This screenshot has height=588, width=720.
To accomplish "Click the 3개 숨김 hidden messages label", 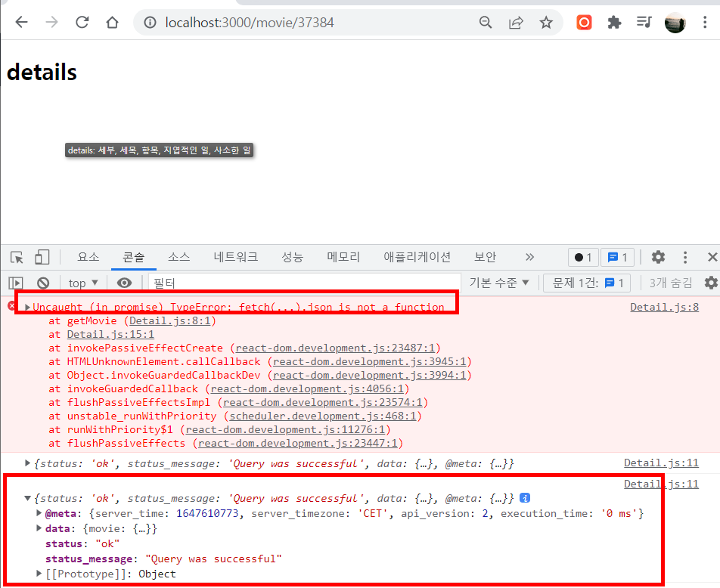I will click(670, 283).
